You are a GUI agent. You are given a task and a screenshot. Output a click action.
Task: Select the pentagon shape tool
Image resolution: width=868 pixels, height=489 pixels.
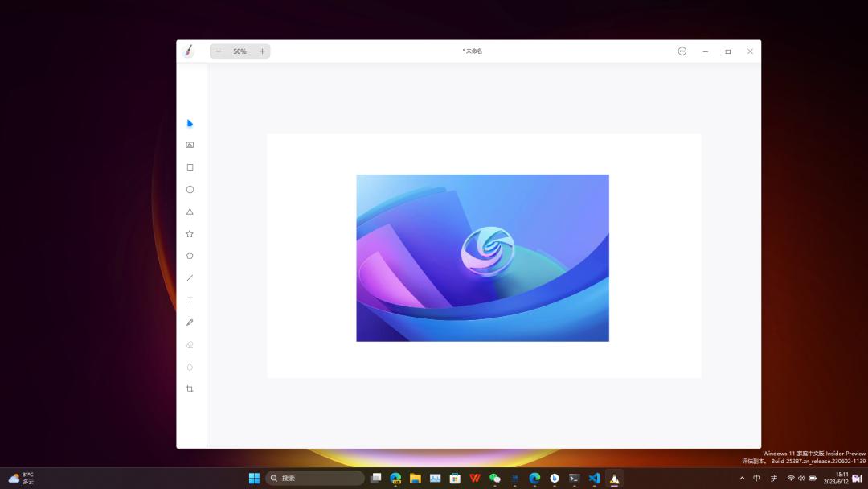coord(190,256)
